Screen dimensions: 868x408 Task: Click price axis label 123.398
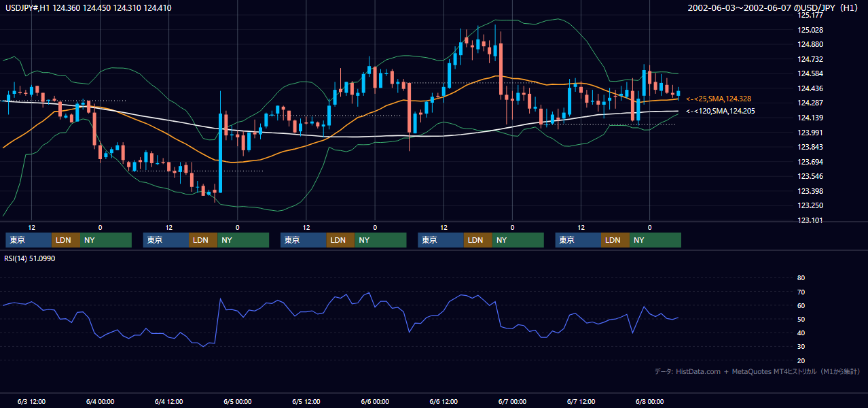[810, 191]
